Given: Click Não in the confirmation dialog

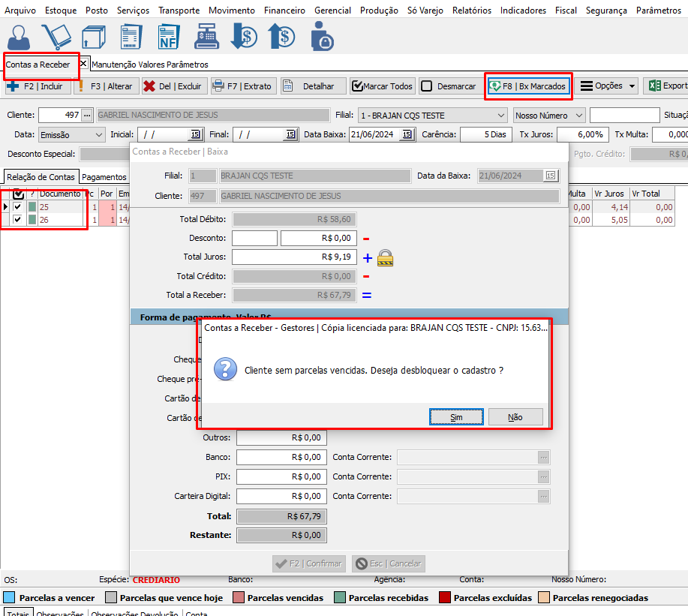Looking at the screenshot, I should pos(515,417).
